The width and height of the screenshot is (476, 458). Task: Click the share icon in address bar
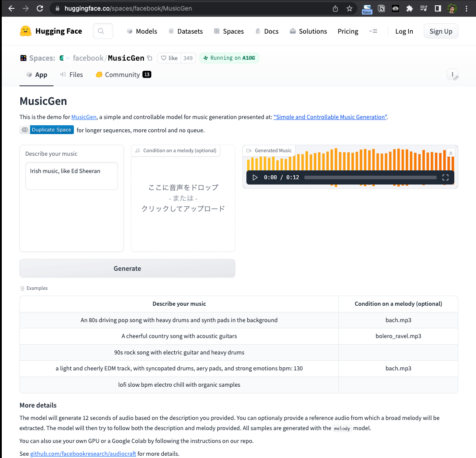point(335,8)
